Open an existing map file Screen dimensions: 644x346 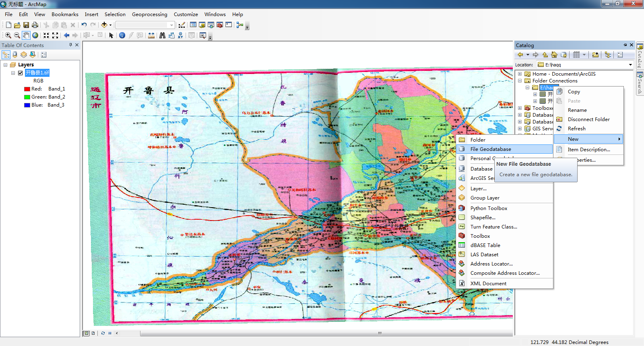point(17,25)
